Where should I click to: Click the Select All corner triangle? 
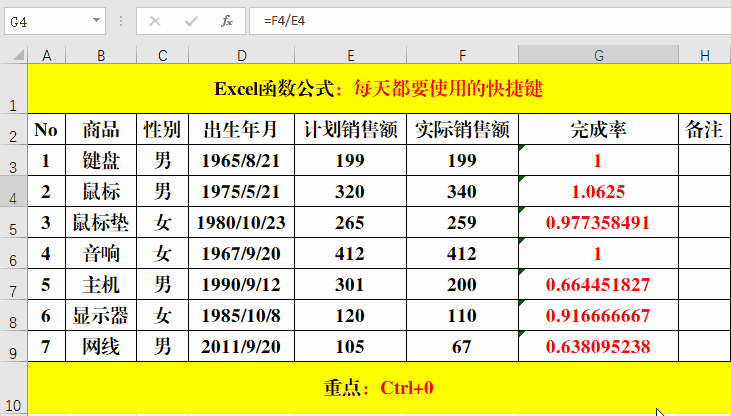[x=18, y=55]
